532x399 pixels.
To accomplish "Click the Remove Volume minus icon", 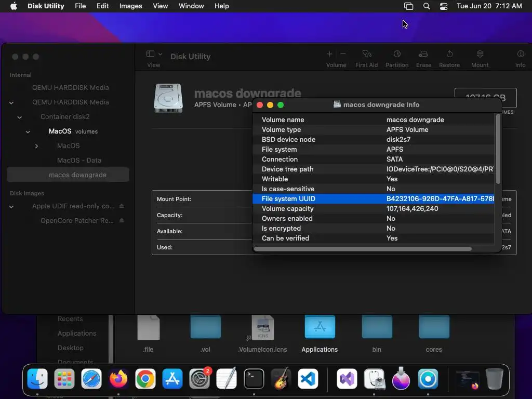I will pos(343,54).
